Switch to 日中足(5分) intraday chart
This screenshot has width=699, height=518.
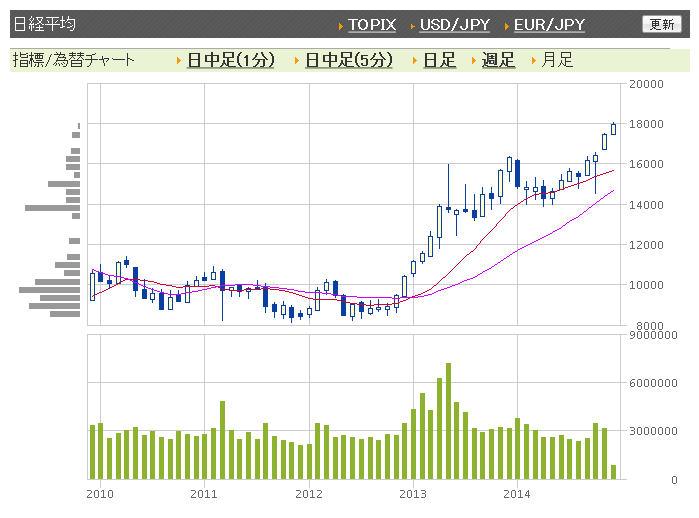click(x=349, y=60)
